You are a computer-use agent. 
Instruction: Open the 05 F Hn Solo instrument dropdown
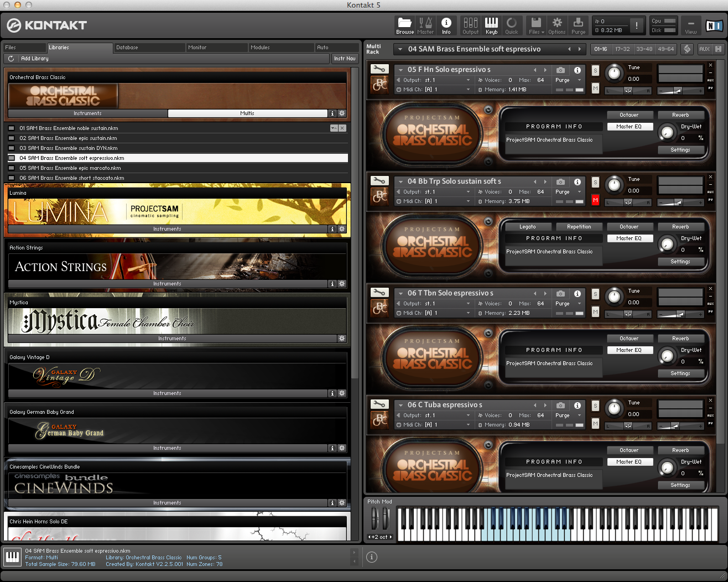(x=401, y=70)
